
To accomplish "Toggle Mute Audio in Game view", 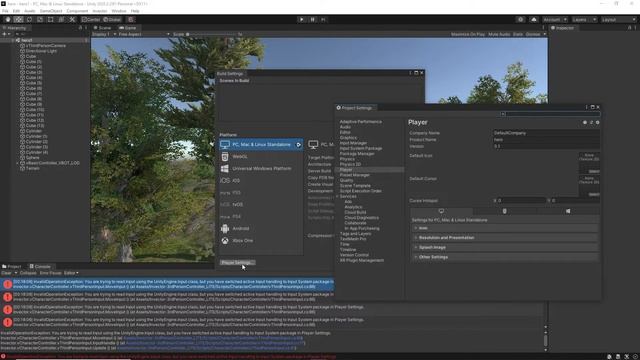I will pos(499,34).
